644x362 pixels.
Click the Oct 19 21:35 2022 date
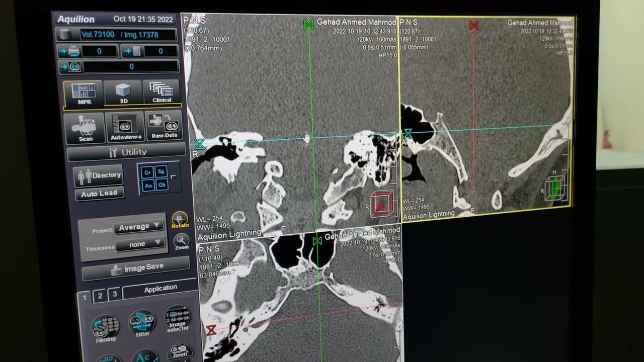point(143,20)
